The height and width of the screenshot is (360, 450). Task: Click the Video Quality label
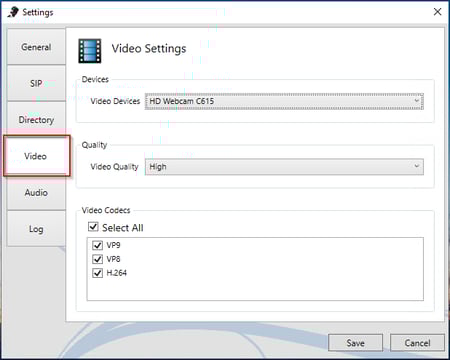(114, 167)
